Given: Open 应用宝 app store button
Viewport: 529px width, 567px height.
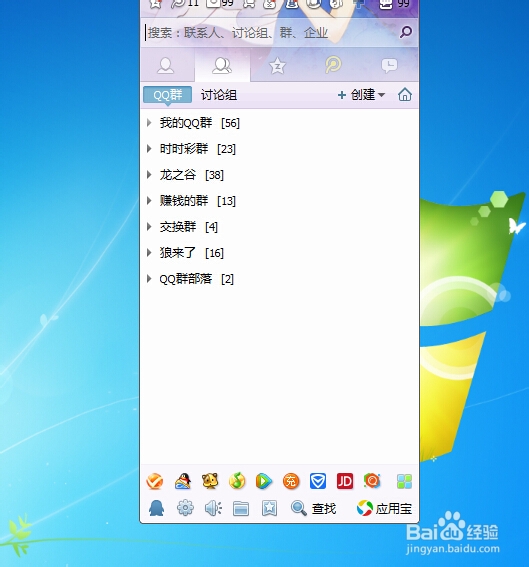Looking at the screenshot, I should (x=384, y=508).
